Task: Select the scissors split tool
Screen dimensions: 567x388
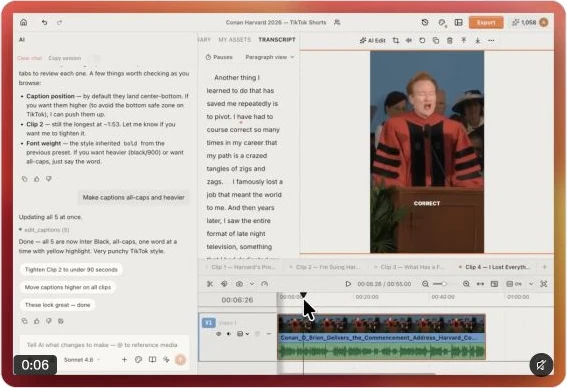Action: tap(210, 284)
